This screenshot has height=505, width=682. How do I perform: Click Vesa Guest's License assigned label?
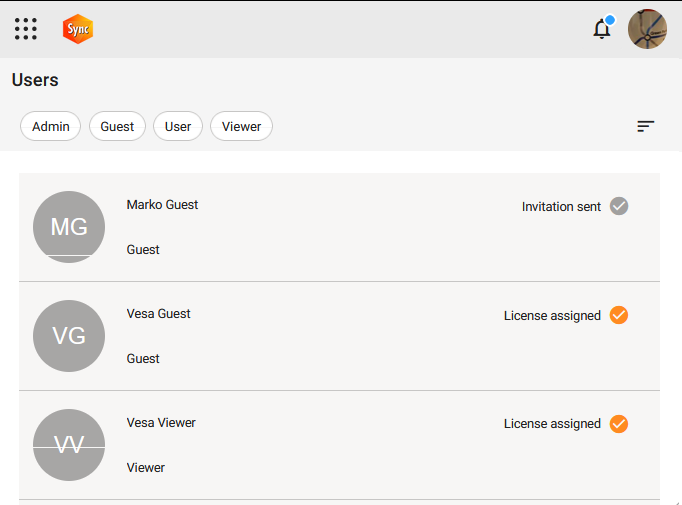552,316
